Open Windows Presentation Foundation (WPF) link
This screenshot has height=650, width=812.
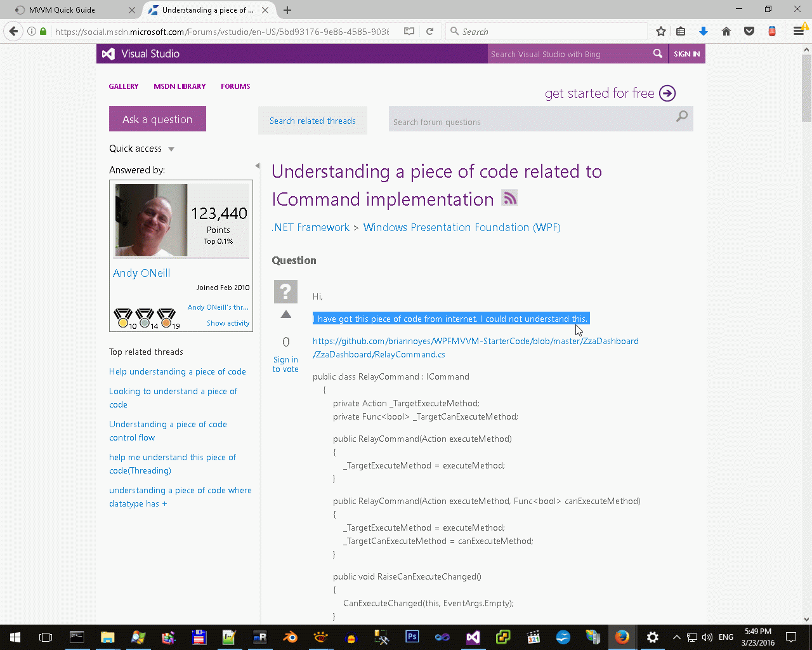[462, 227]
